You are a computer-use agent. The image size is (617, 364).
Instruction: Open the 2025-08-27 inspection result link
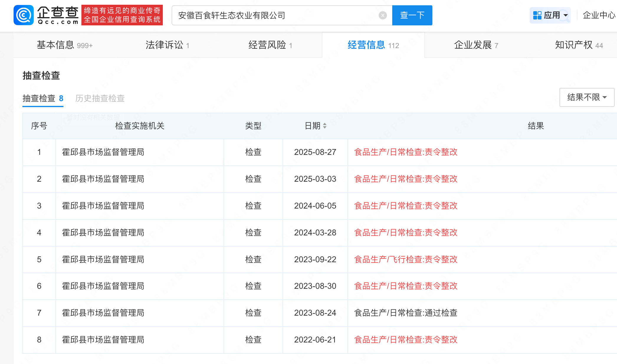coord(406,152)
